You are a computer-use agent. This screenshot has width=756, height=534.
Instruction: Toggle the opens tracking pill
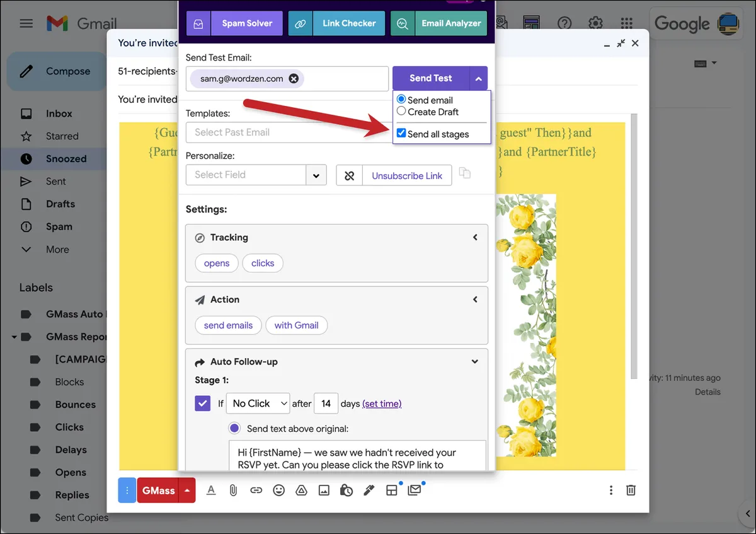(x=217, y=264)
